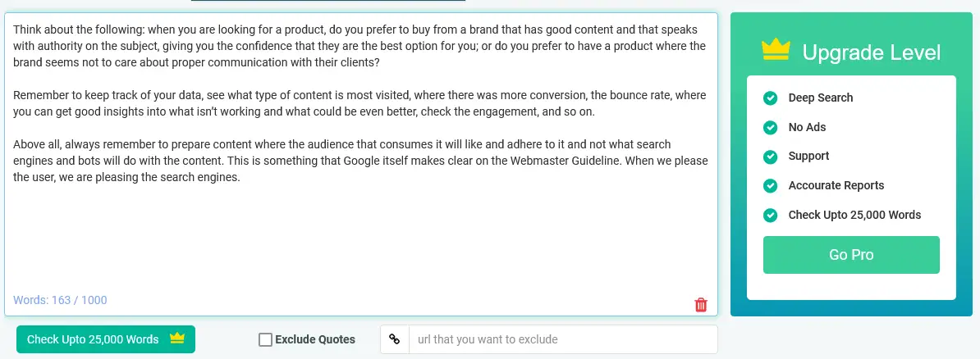Click the Words: 163 / 1000 counter
Screen dimensions: 980x359
click(60, 300)
